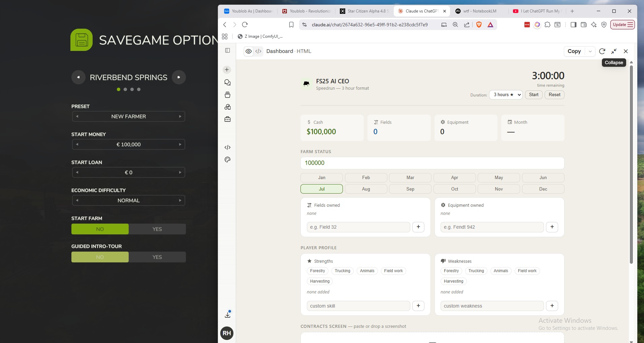
Task: Open new chat with plus icon
Action: [x=227, y=69]
